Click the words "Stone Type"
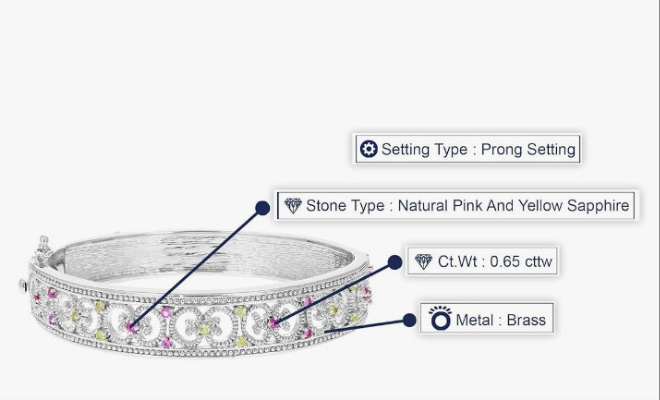 click(x=345, y=206)
